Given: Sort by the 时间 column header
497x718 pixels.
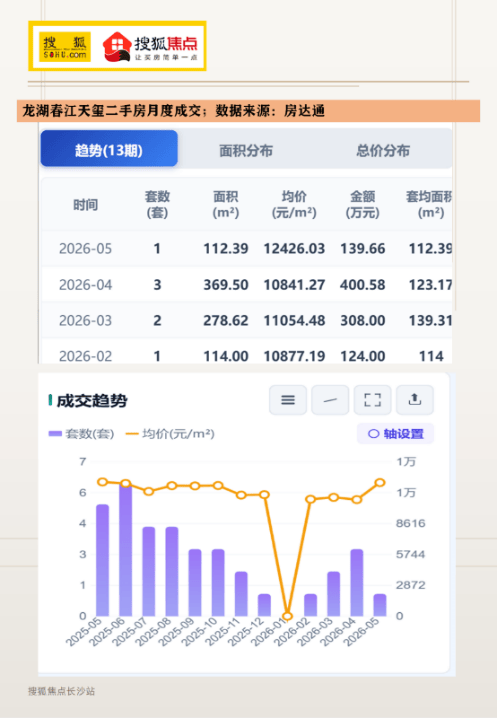Looking at the screenshot, I should pyautogui.click(x=86, y=205).
